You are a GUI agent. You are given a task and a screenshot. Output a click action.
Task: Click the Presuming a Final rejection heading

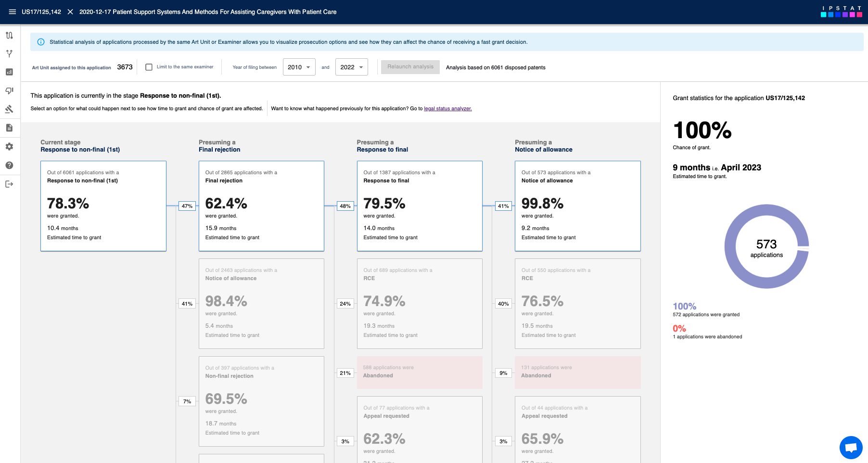(219, 146)
